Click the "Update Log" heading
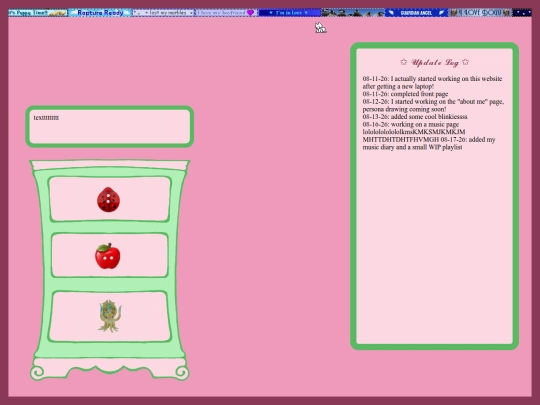540x405 pixels. pyautogui.click(x=435, y=62)
